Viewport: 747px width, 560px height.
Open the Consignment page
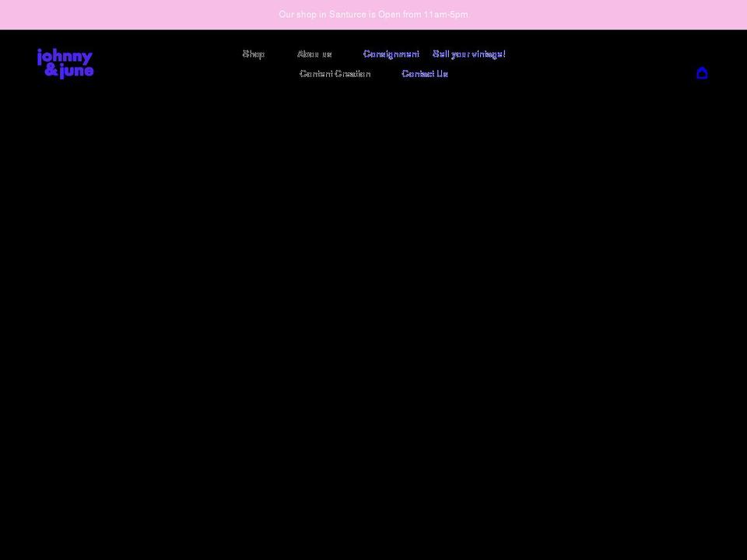[391, 54]
